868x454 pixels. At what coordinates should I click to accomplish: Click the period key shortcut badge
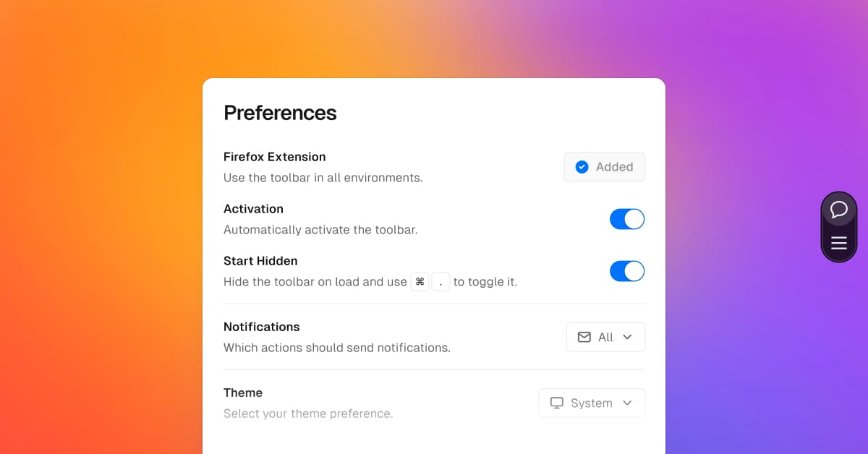(x=441, y=282)
